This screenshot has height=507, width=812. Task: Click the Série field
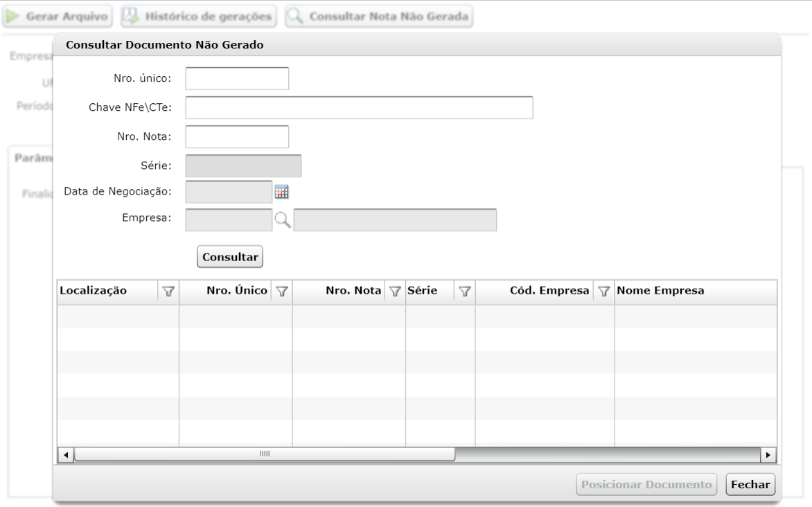click(x=243, y=166)
